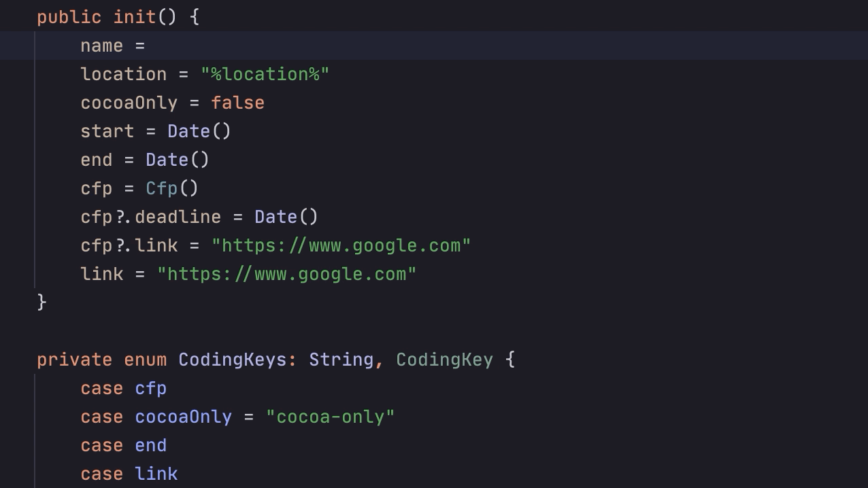Click the Cfp() initializer call
This screenshot has height=488, width=868.
click(x=172, y=188)
